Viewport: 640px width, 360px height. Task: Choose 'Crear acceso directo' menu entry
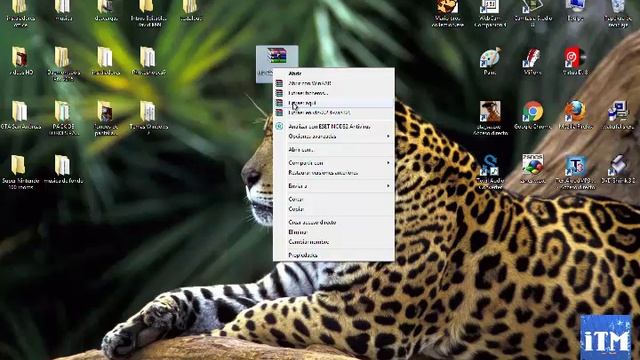click(333, 222)
